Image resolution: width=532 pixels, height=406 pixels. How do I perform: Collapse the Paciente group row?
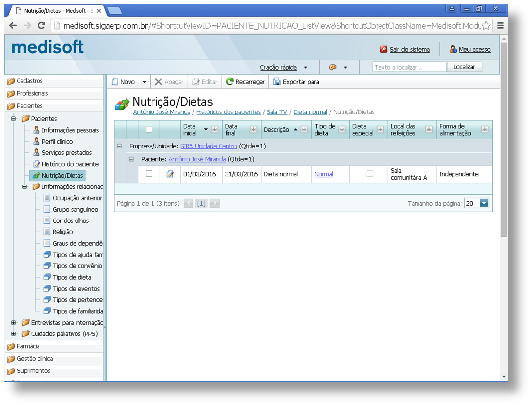(131, 159)
